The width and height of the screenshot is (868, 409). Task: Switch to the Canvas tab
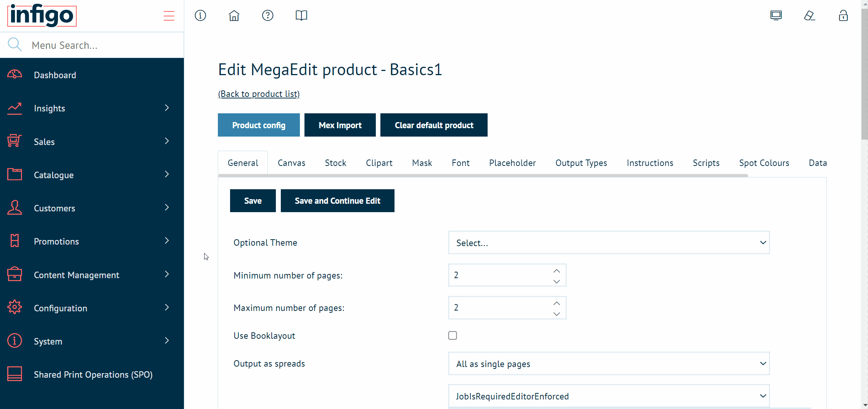(x=291, y=163)
